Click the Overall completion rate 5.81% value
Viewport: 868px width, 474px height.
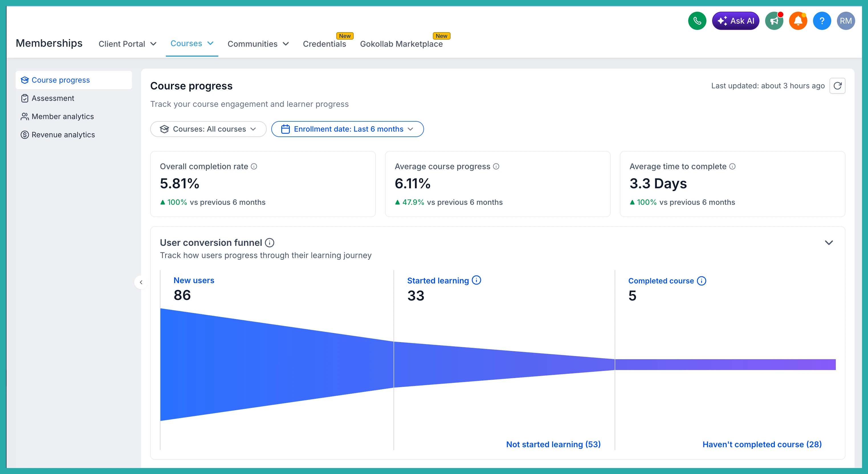tap(180, 184)
